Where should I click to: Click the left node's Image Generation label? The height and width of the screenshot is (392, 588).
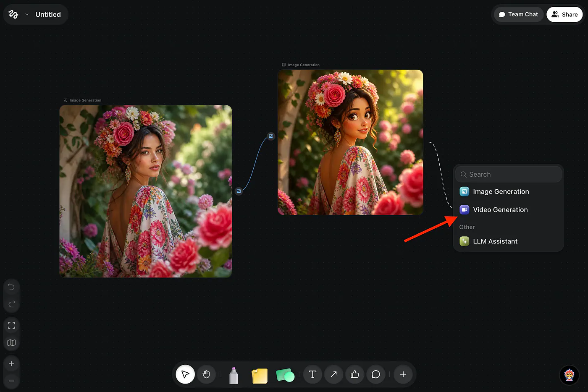click(85, 100)
